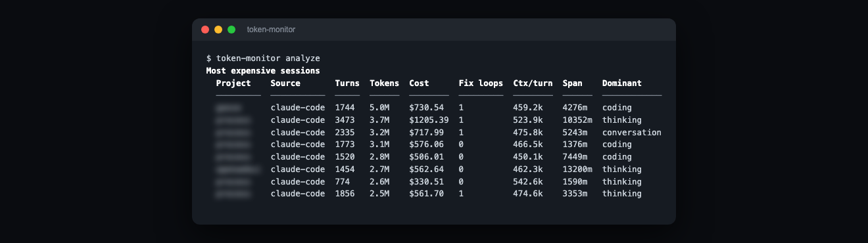Click 'thinking' in the 13200m row

(x=622, y=169)
